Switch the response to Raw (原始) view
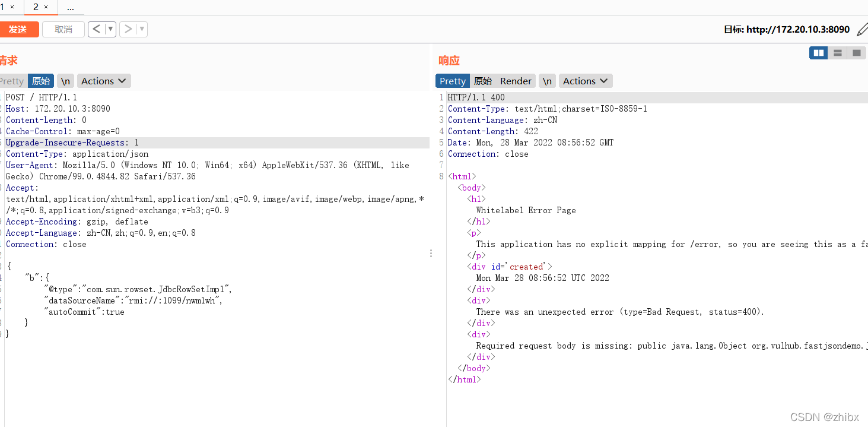868x427 pixels. 483,81
